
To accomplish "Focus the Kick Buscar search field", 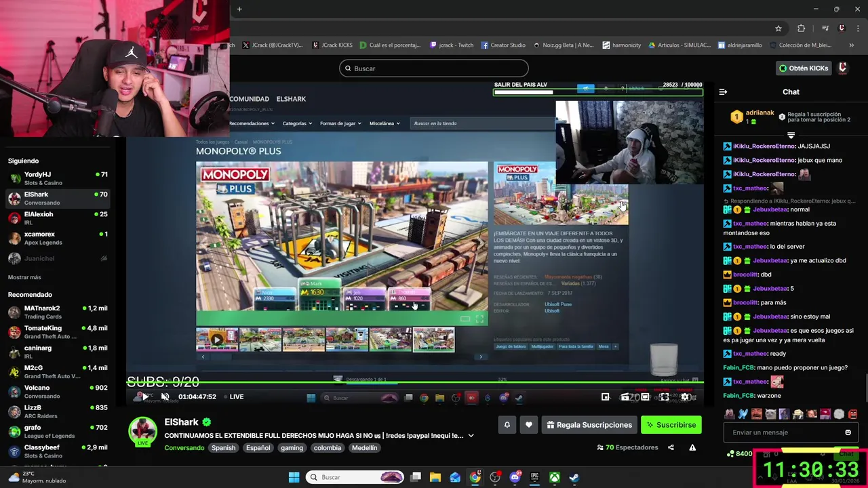I will click(434, 68).
